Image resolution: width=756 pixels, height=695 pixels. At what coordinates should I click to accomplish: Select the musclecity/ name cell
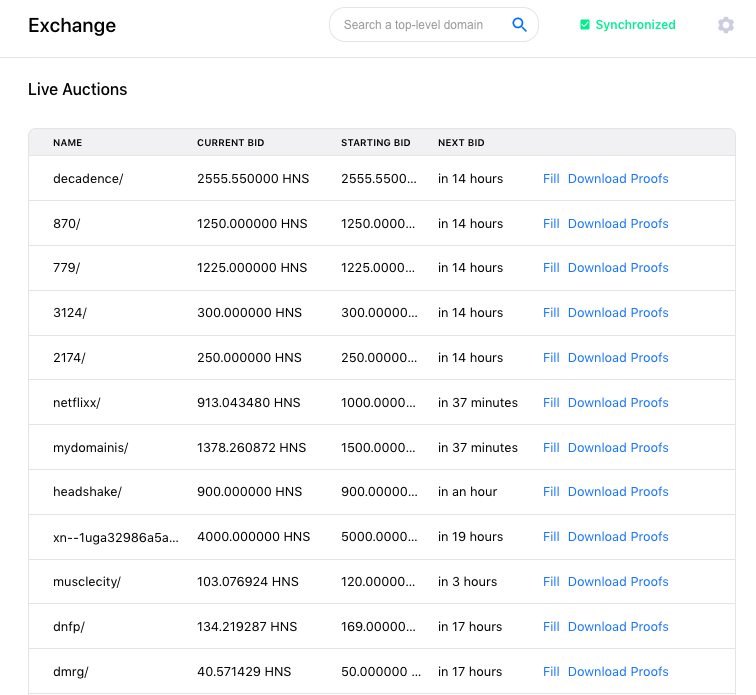(87, 582)
